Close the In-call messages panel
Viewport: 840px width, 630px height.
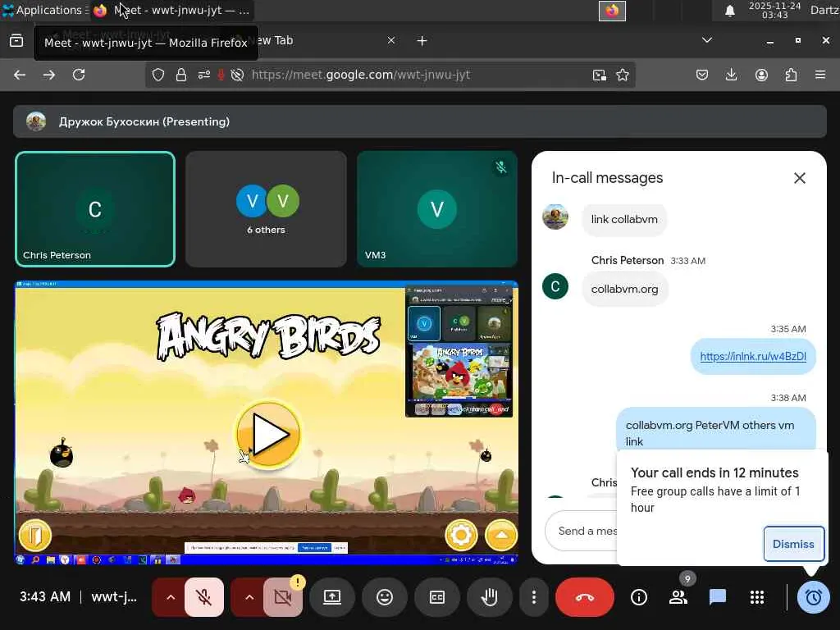tap(799, 178)
